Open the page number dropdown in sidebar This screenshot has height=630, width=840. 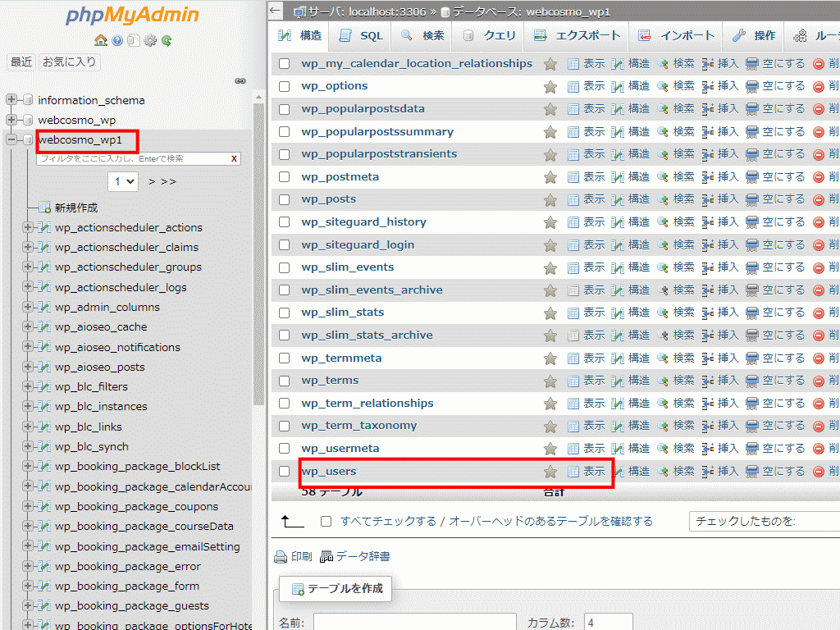point(123,181)
